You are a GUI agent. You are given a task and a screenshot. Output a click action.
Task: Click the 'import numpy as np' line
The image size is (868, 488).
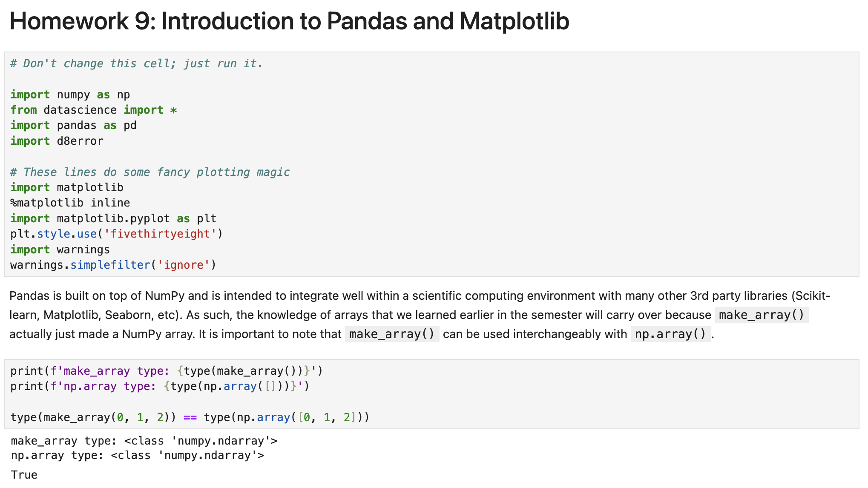click(70, 95)
